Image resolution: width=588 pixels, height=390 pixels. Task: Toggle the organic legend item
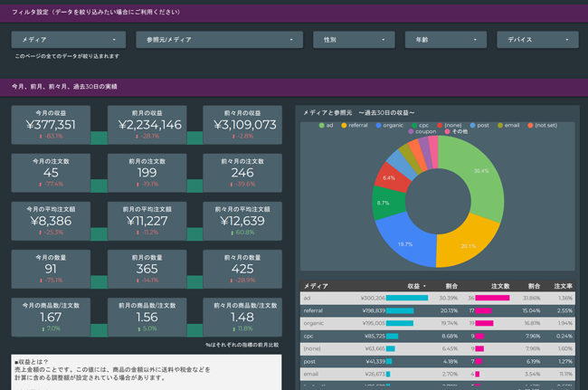[x=390, y=125]
